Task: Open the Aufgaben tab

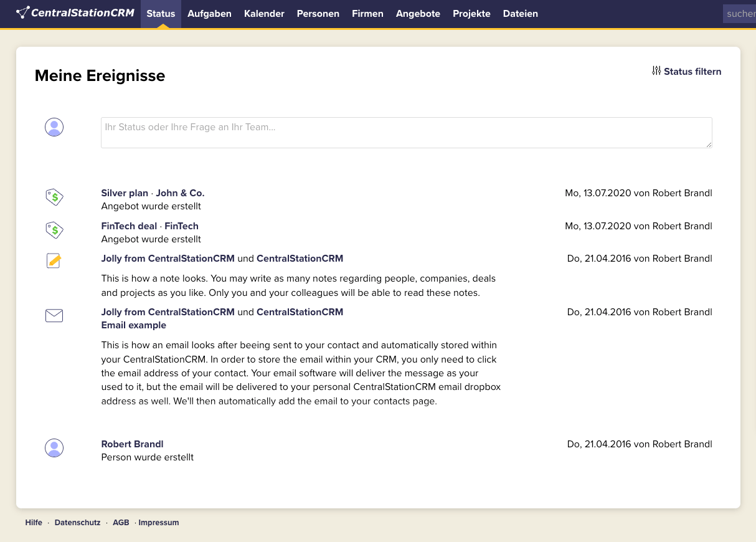Action: click(209, 14)
